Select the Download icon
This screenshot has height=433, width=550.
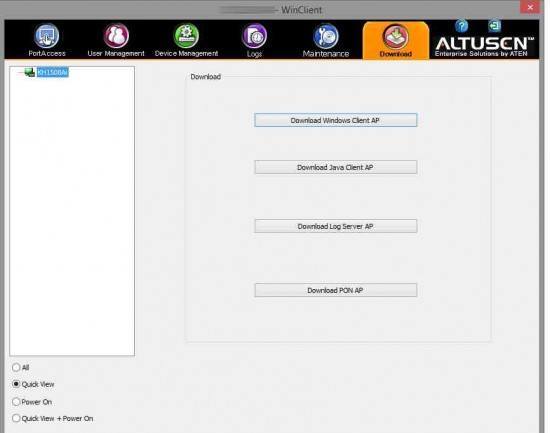[x=395, y=36]
